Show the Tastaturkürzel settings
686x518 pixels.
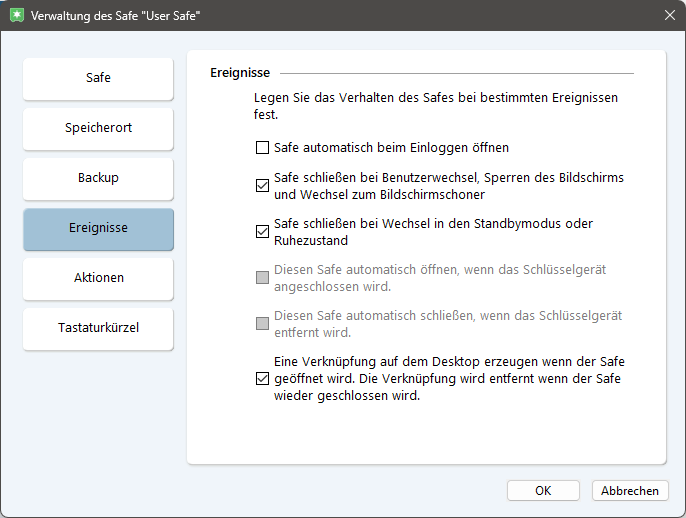[98, 328]
